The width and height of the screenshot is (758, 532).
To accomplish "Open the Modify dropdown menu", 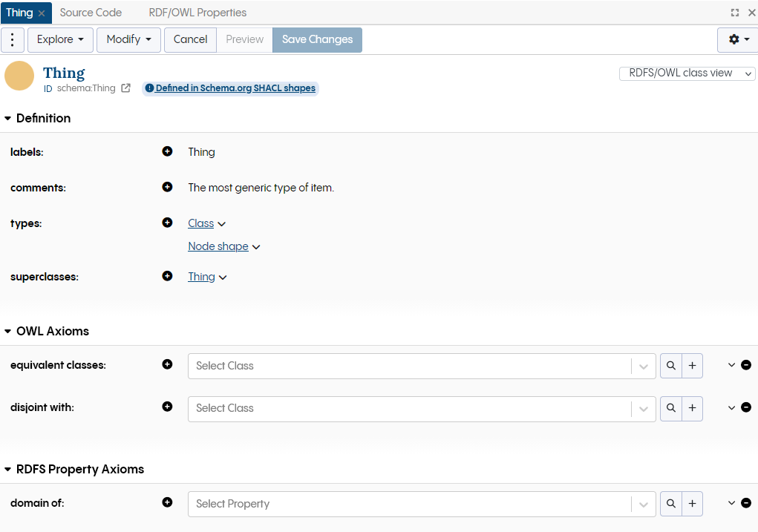I will (x=128, y=39).
